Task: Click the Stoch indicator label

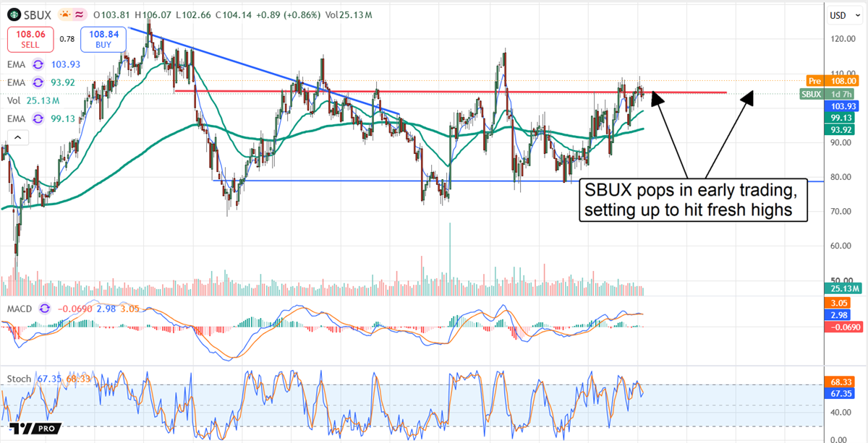Action: (19, 378)
